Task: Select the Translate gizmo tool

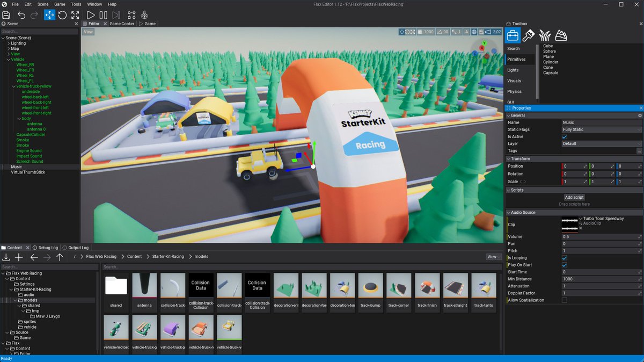Action: click(x=49, y=15)
